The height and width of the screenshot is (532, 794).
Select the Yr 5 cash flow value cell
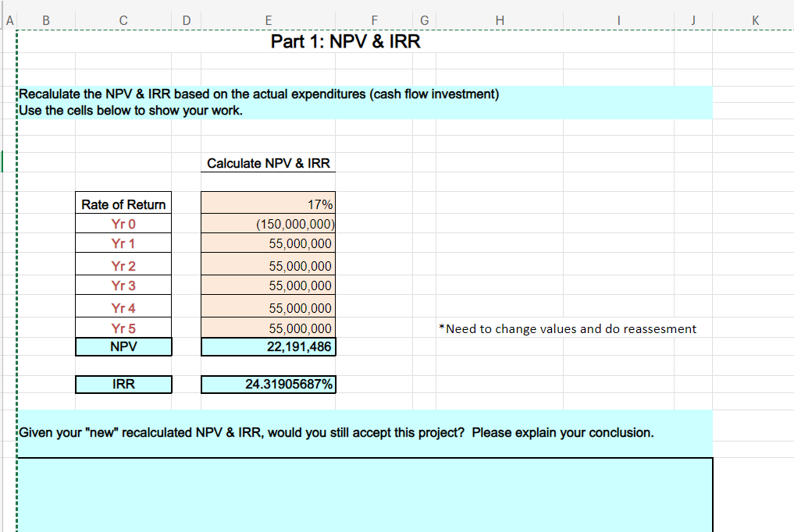268,328
